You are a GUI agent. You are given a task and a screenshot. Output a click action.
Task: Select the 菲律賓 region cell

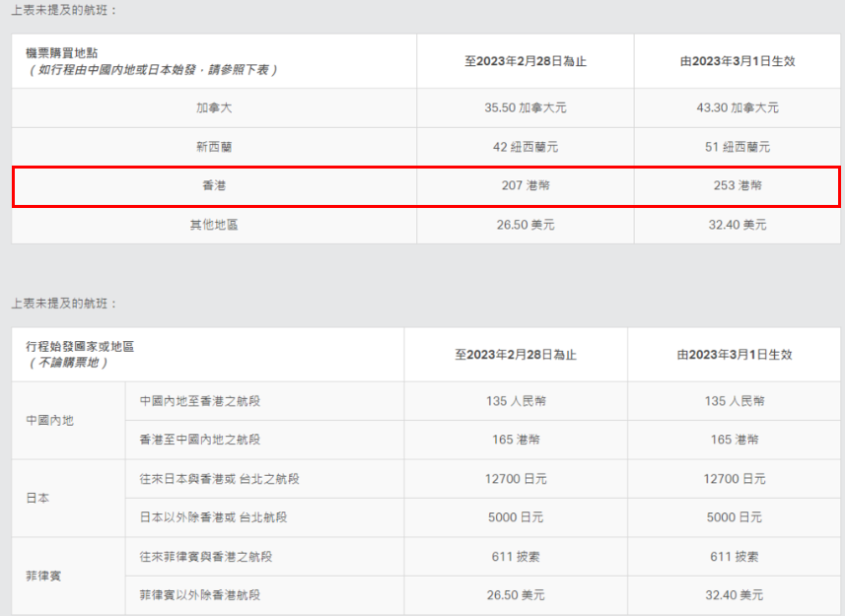pos(43,576)
